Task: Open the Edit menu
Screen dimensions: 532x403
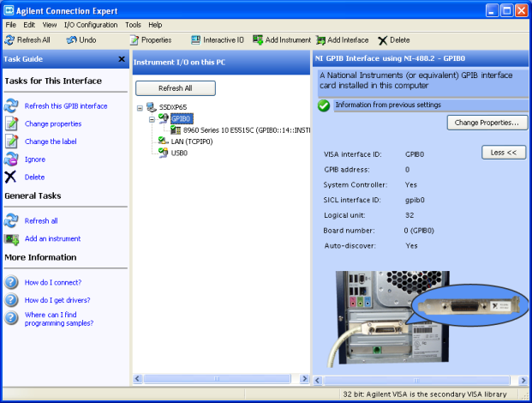Action: pyautogui.click(x=29, y=25)
